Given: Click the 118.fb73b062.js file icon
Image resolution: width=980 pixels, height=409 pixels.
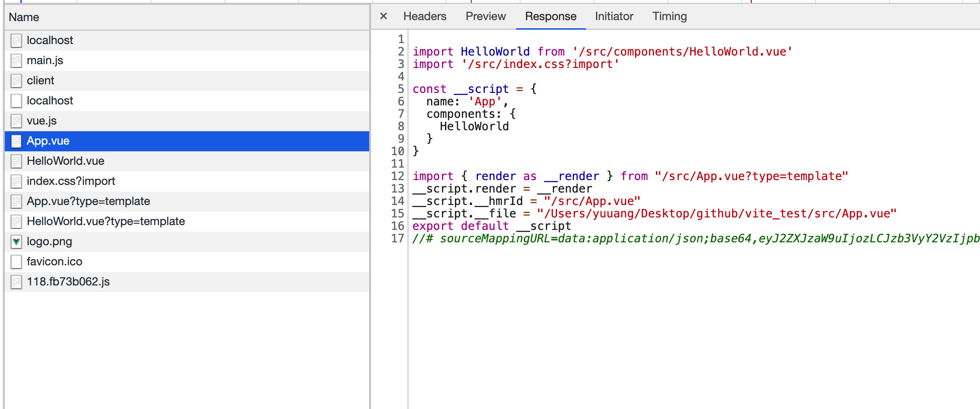Looking at the screenshot, I should point(16,282).
